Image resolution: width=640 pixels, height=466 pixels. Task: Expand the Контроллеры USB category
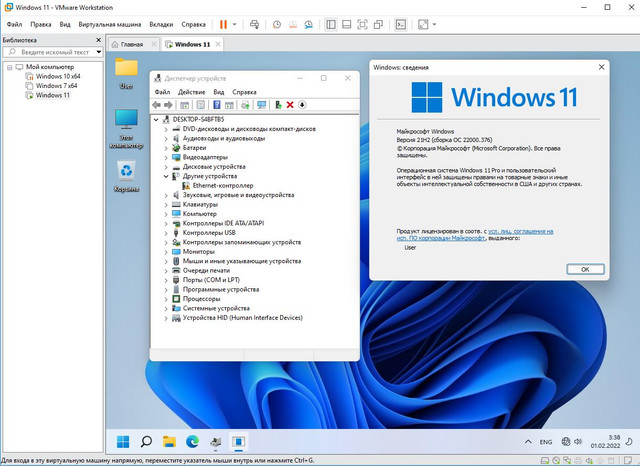coord(166,233)
